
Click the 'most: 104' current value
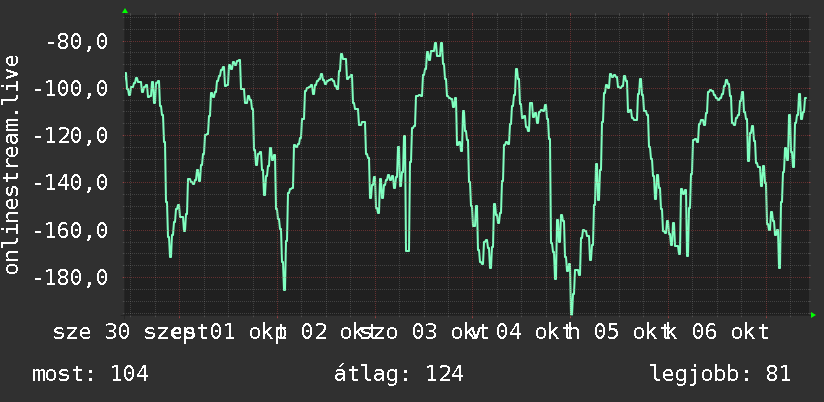[x=90, y=374]
